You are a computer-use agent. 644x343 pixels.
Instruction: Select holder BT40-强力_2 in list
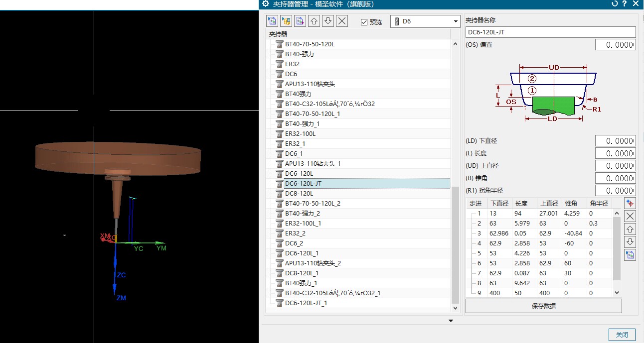click(303, 213)
